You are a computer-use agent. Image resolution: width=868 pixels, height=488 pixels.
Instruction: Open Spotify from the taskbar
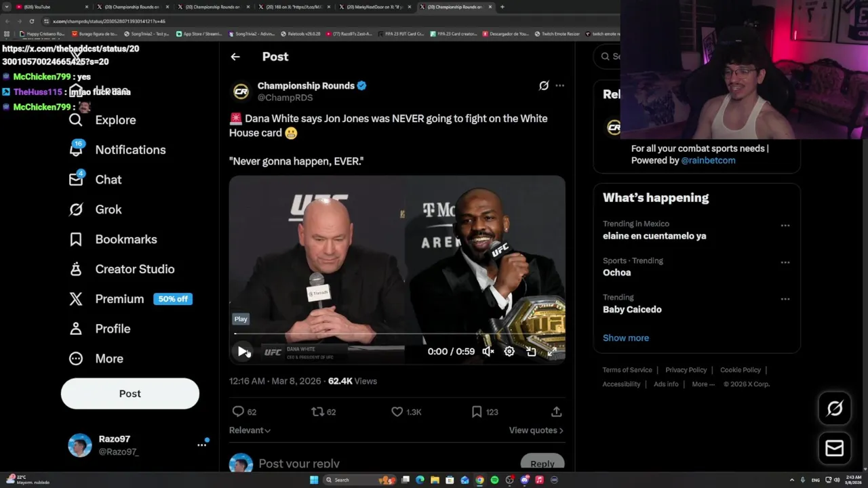click(494, 480)
